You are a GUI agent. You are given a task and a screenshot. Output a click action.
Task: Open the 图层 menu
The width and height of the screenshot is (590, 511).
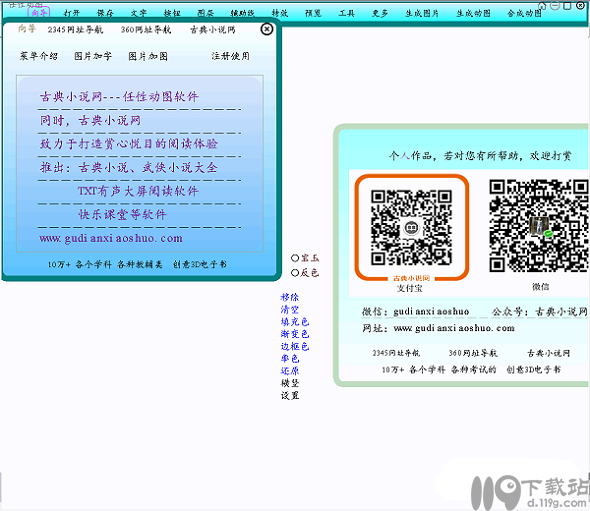pos(205,13)
